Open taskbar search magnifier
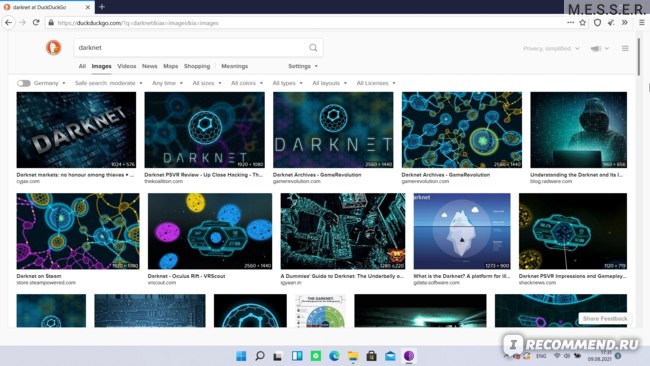Viewport: 650px width, 366px height. (260, 356)
